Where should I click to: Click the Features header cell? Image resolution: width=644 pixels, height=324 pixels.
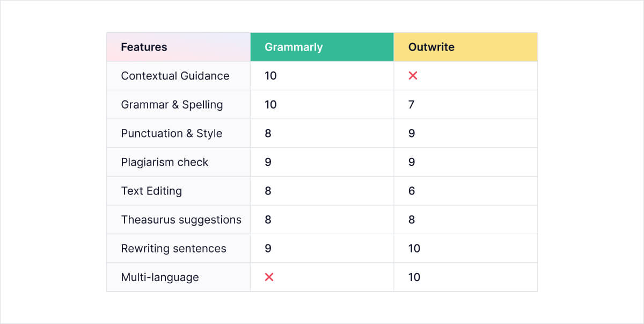[179, 47]
